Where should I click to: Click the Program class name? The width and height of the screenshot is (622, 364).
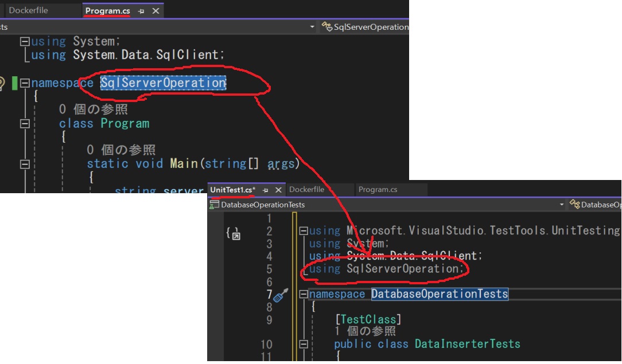click(x=125, y=123)
